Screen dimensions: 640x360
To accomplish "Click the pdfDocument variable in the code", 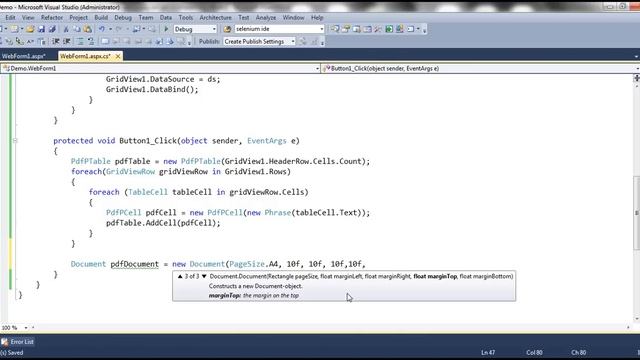I will tap(134, 264).
